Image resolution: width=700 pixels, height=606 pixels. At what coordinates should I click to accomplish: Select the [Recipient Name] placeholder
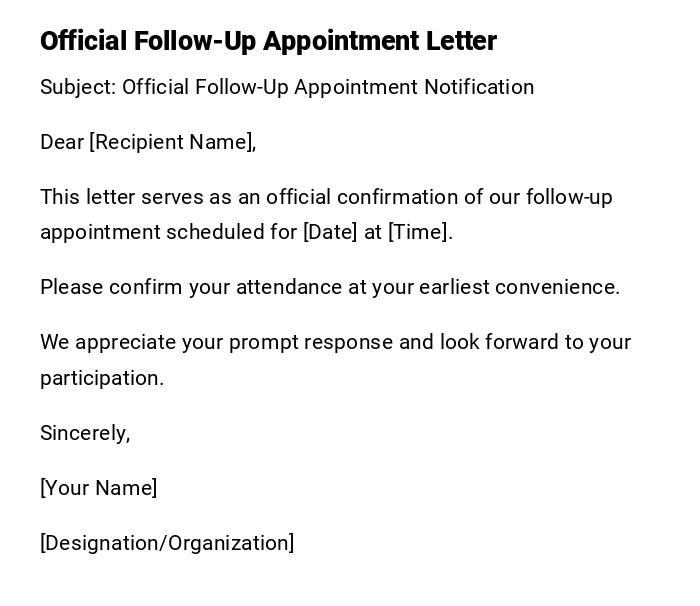click(172, 142)
